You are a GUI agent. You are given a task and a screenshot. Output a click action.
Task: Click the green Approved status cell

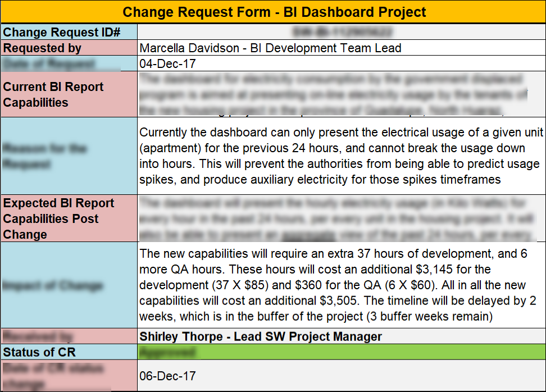tap(341, 352)
